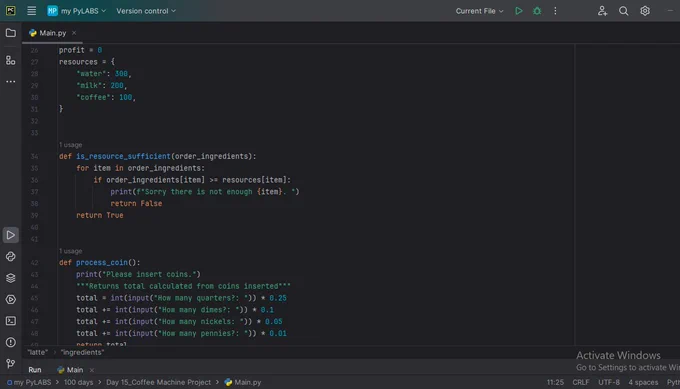
Task: Open the Version control dropdown
Action: click(146, 11)
